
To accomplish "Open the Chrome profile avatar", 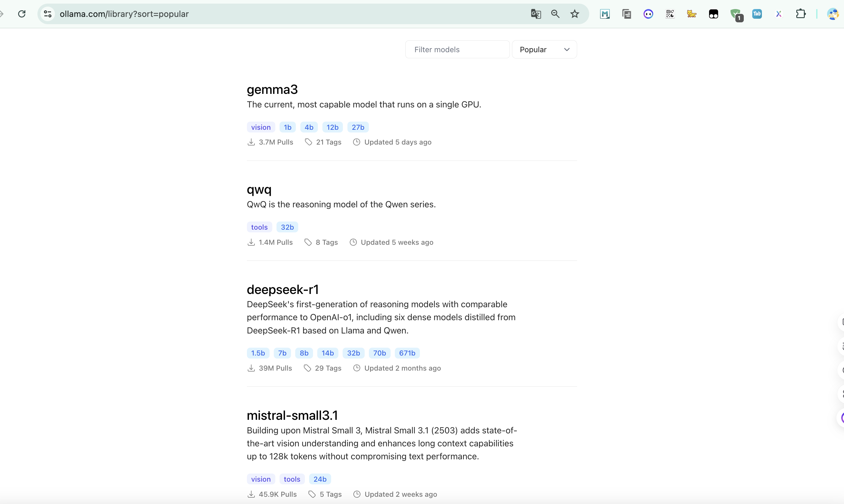I will pyautogui.click(x=832, y=14).
